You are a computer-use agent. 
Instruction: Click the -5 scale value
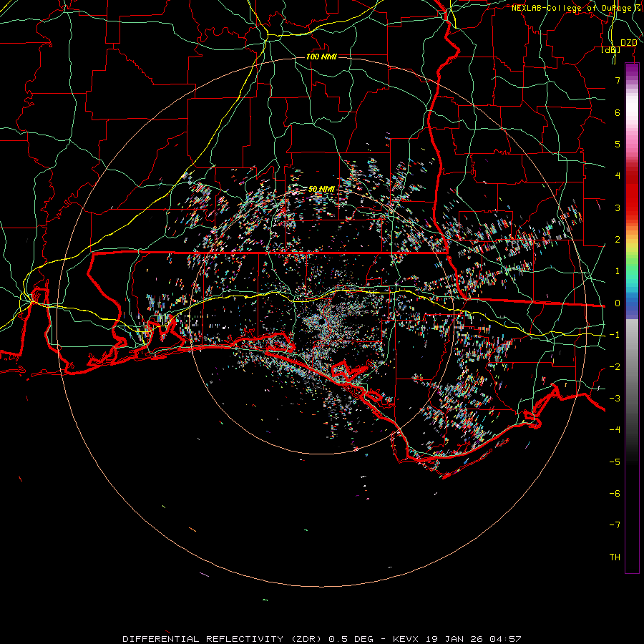click(615, 462)
